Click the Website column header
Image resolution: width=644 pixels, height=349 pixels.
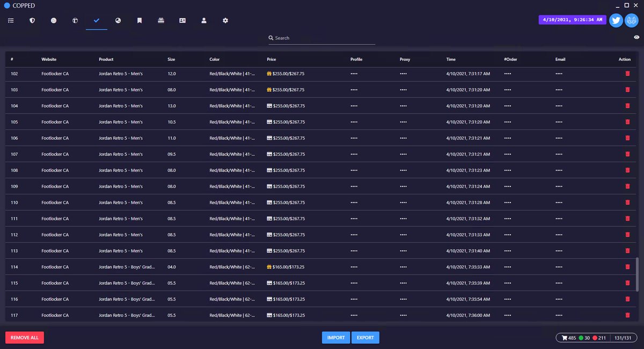pos(49,60)
